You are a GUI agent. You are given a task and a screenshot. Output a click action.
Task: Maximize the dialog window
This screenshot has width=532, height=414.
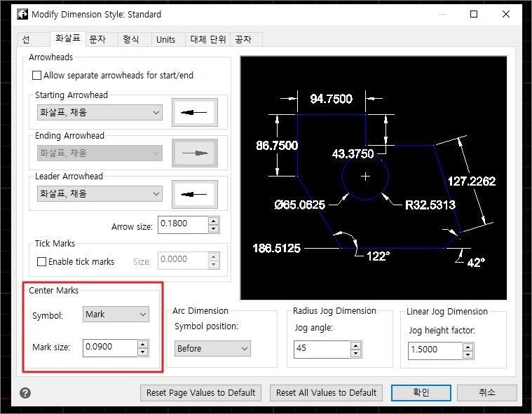coord(474,14)
